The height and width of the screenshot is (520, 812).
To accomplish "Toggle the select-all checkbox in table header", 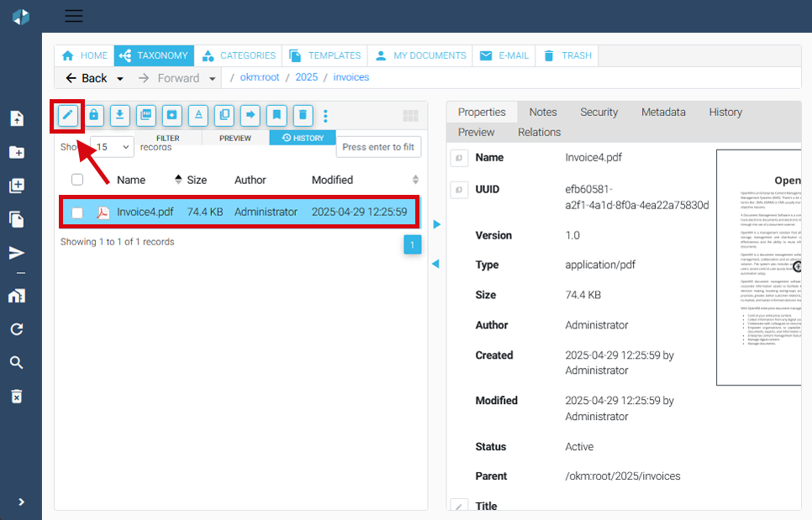I will 77,180.
